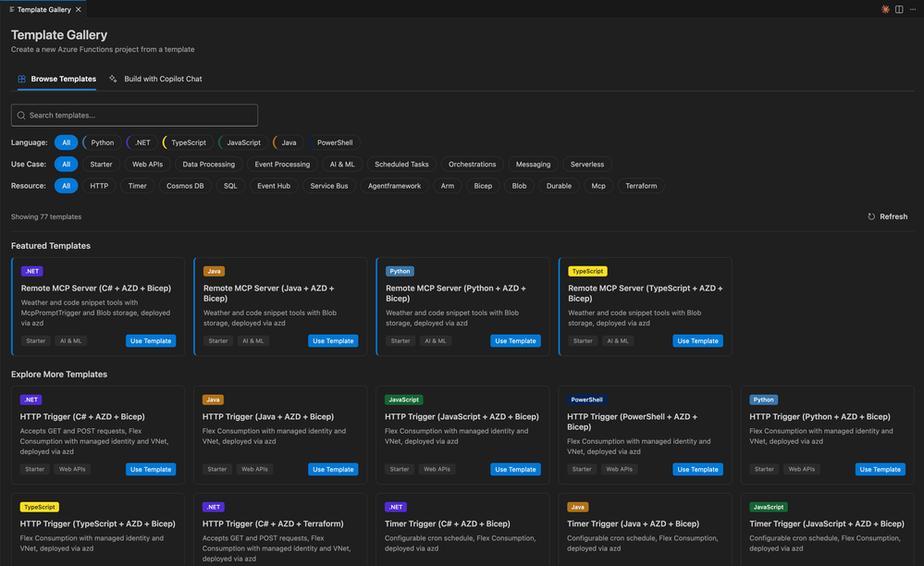Select the Template Gallery editor tab
This screenshot has height=566, width=924.
click(x=43, y=9)
